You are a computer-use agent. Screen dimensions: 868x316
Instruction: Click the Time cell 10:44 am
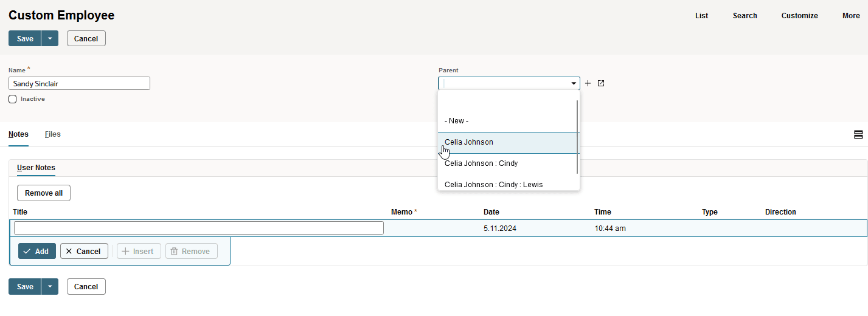(x=610, y=228)
